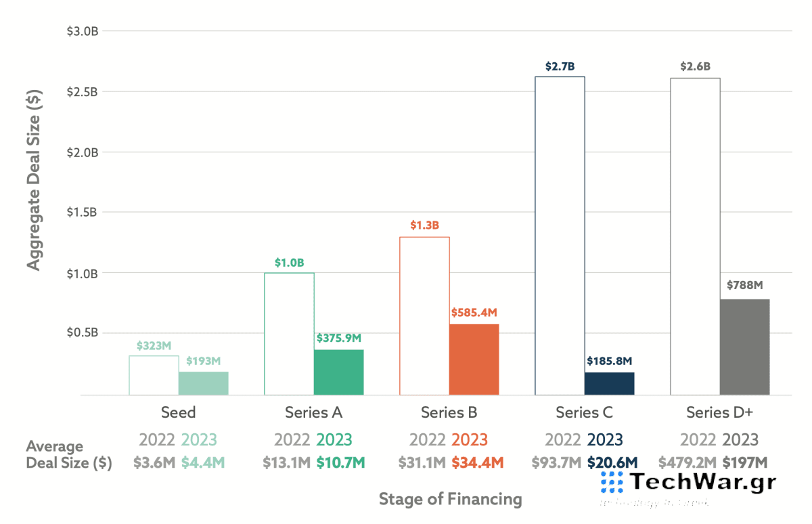
Task: Click the TechWar.gr dotted logo icon
Action: (x=612, y=481)
